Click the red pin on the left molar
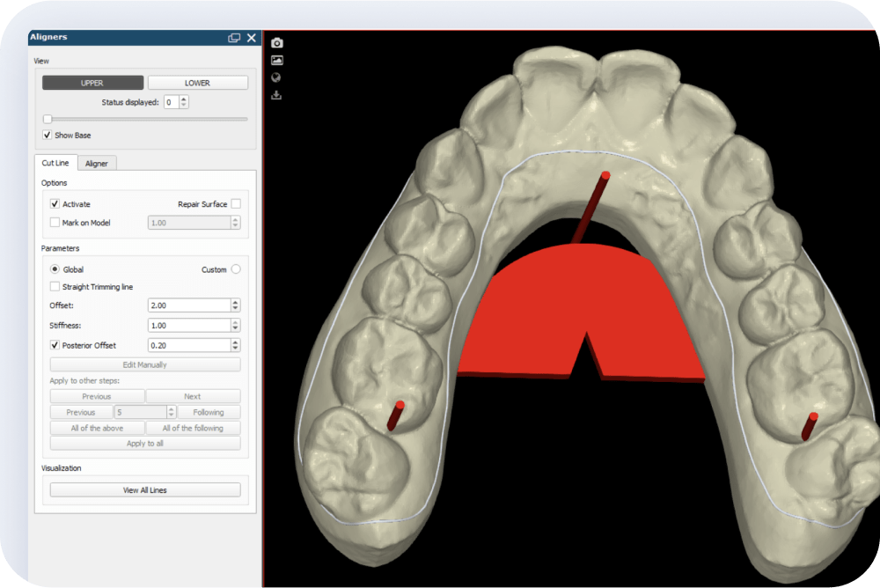 396,415
